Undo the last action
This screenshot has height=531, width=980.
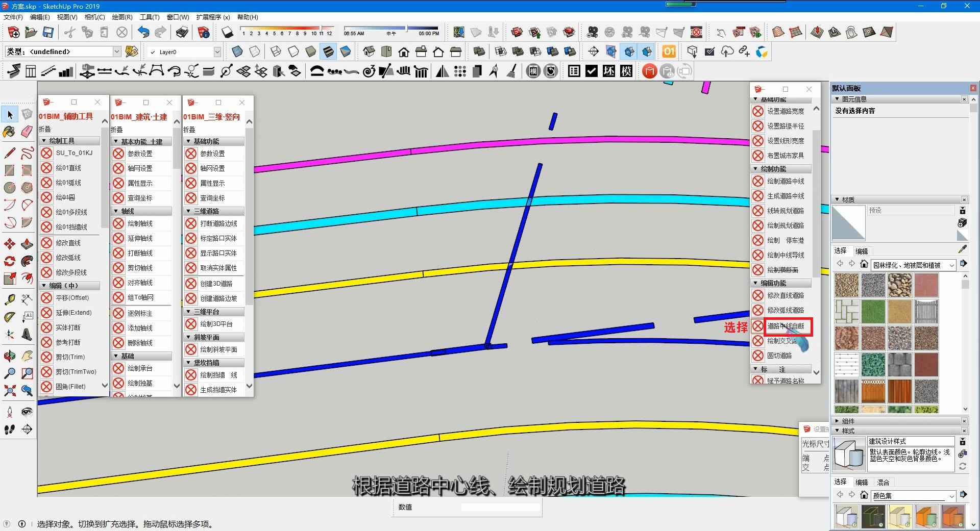[143, 32]
